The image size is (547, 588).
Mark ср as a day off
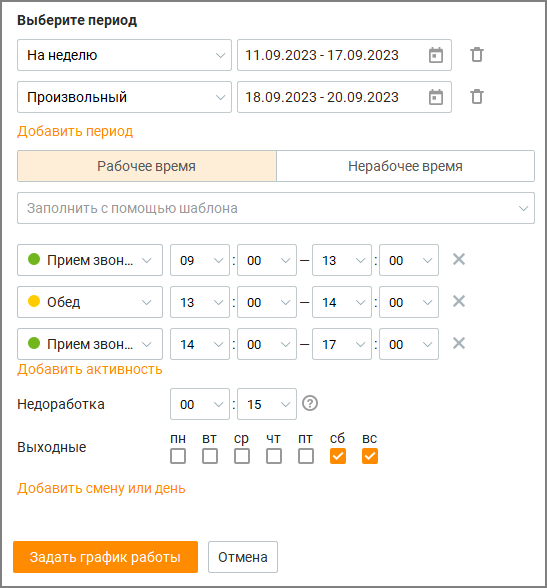242,456
